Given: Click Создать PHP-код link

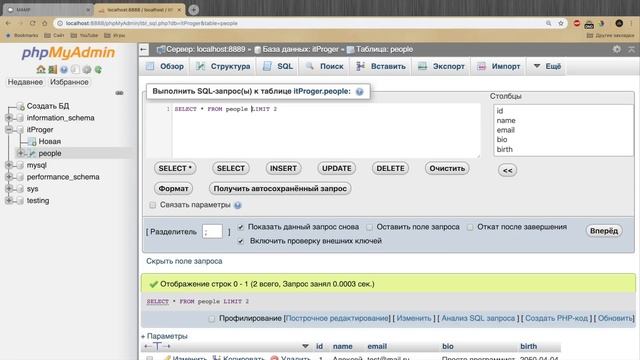Looking at the screenshot, I should [556, 318].
